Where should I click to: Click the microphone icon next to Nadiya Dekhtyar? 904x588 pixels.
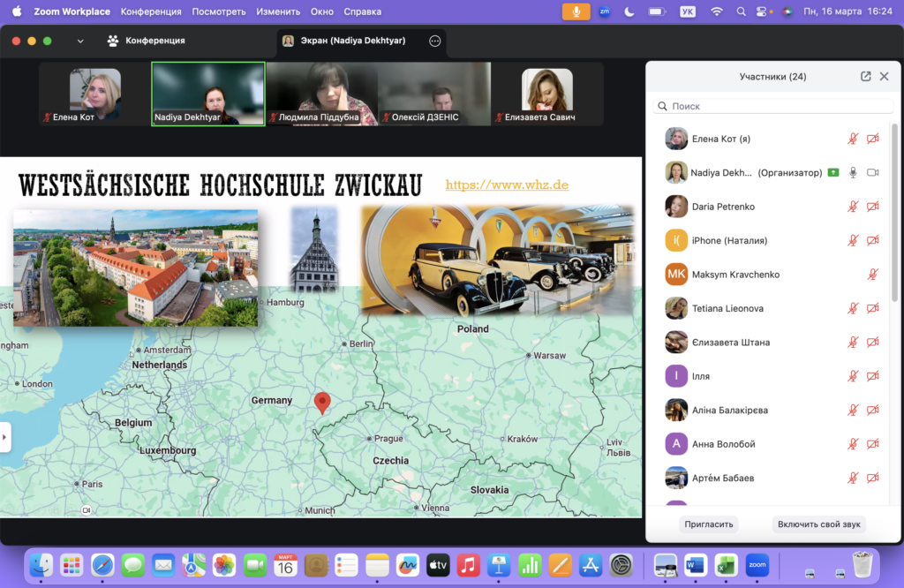[x=853, y=172]
